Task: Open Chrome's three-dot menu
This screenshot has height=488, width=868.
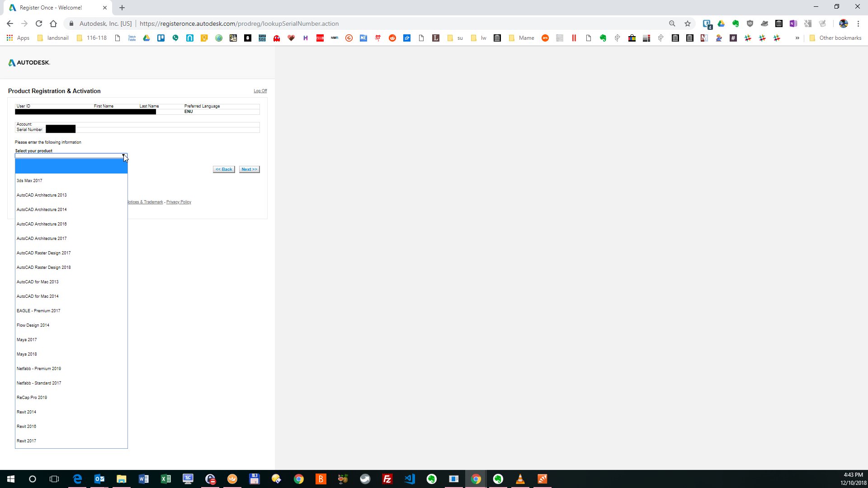Action: [858, 23]
